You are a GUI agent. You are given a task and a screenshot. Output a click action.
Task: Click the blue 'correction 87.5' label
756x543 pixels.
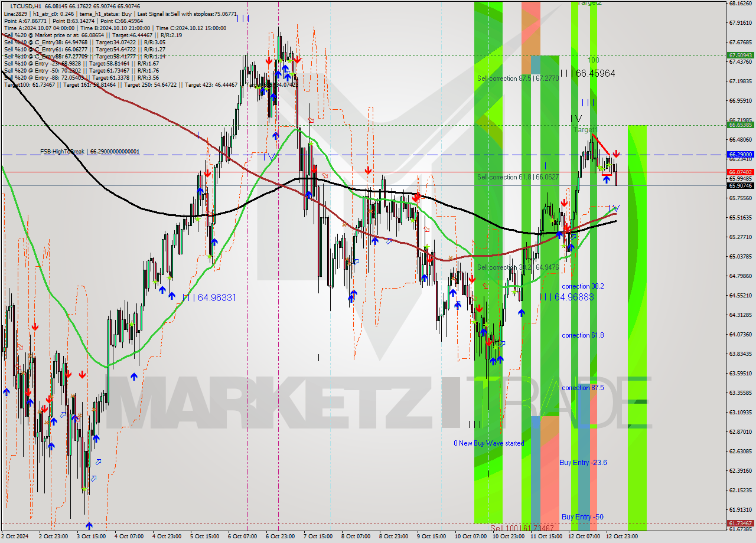coord(582,388)
